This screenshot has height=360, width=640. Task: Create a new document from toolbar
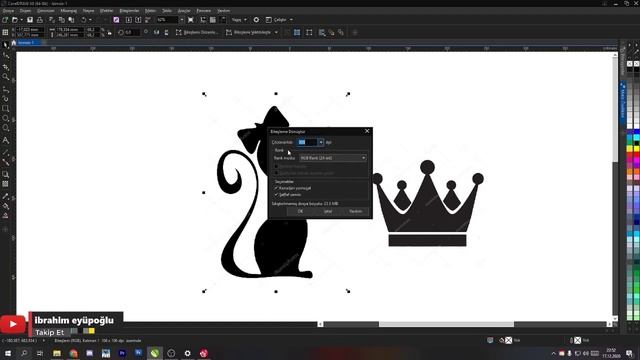5,20
